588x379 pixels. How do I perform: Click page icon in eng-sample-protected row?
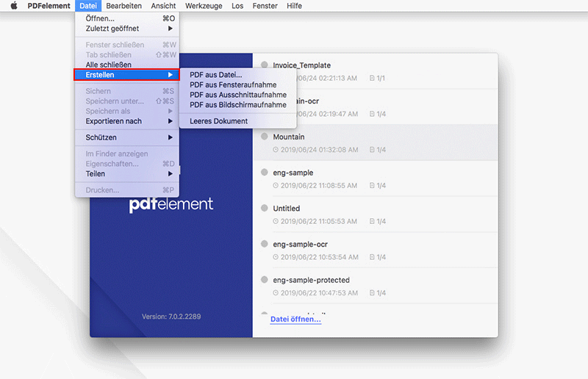372,293
